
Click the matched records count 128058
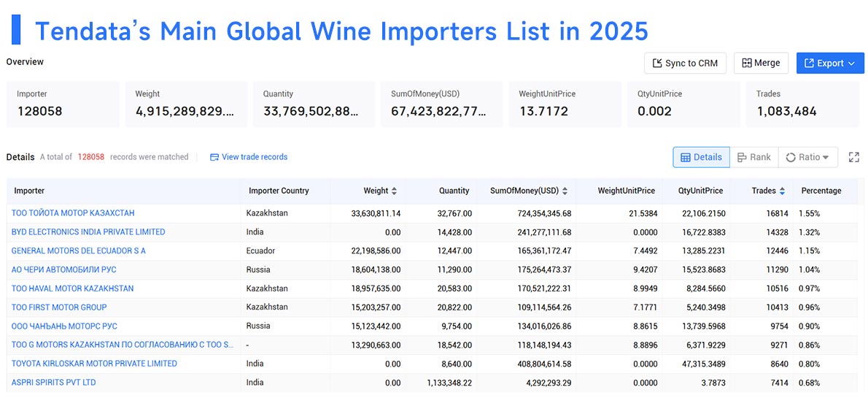[90, 157]
